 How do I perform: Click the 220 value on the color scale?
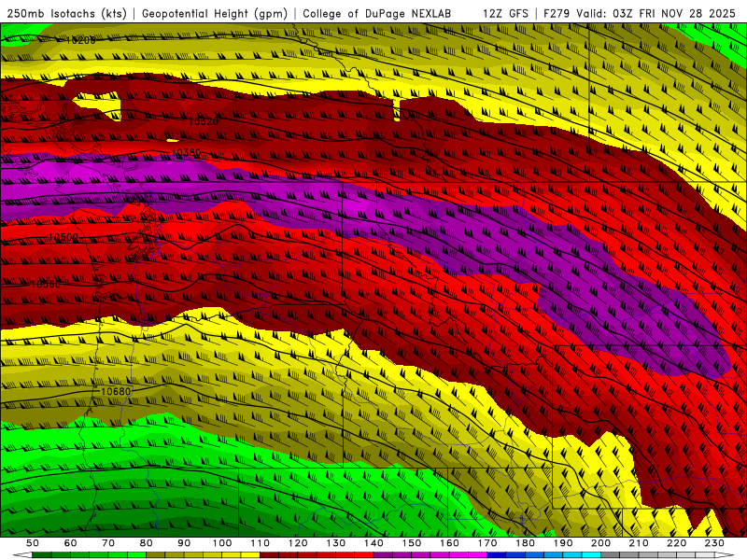(x=676, y=543)
